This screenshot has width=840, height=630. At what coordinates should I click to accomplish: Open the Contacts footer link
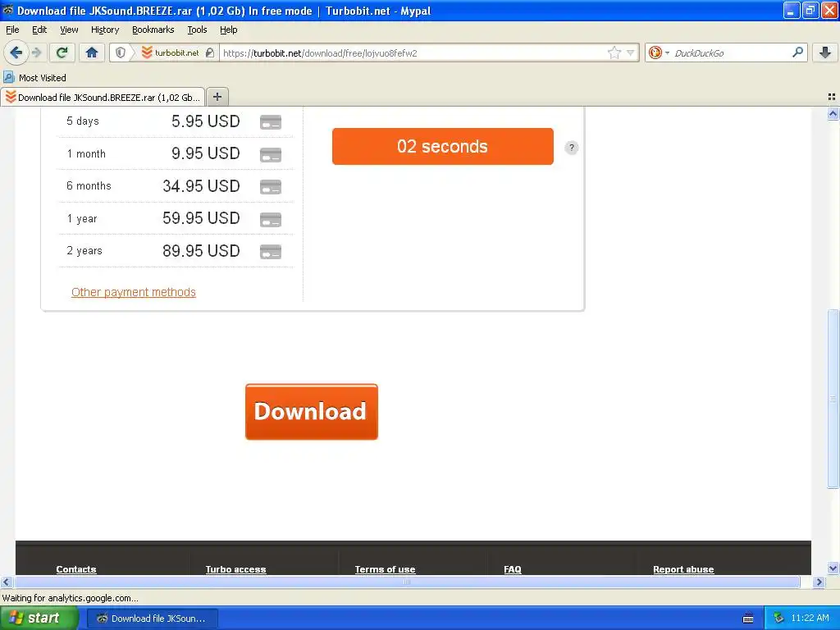coord(76,569)
